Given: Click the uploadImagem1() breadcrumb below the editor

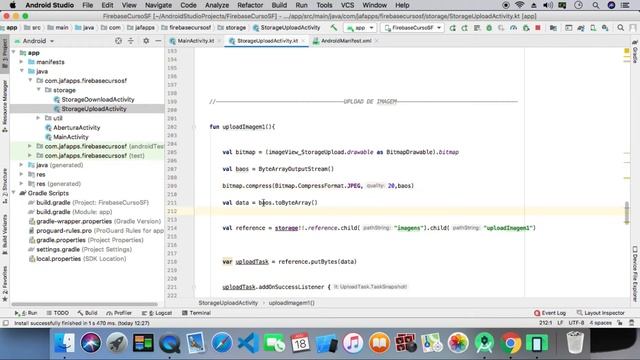Looking at the screenshot, I should pos(291,303).
